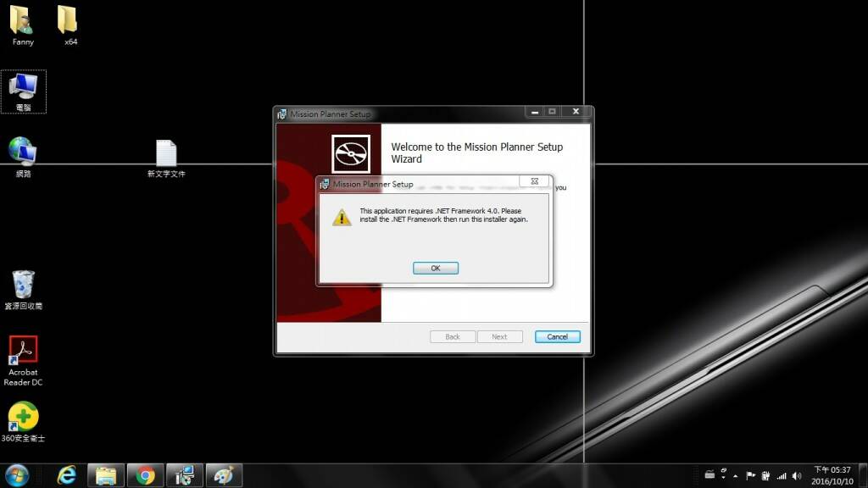Screen dimensions: 868x488
Task: Click OK in the .NET Framework warning dialog
Action: pyautogui.click(x=436, y=269)
